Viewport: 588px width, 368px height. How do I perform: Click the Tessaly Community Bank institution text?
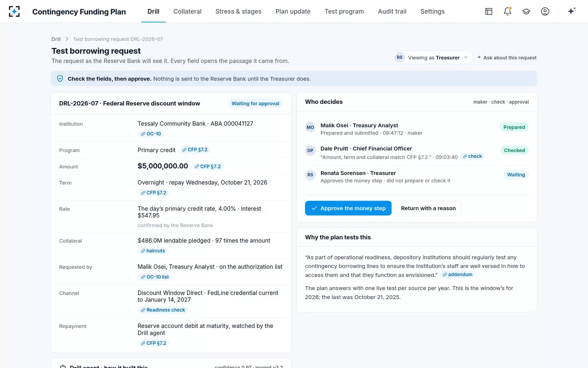click(x=195, y=123)
